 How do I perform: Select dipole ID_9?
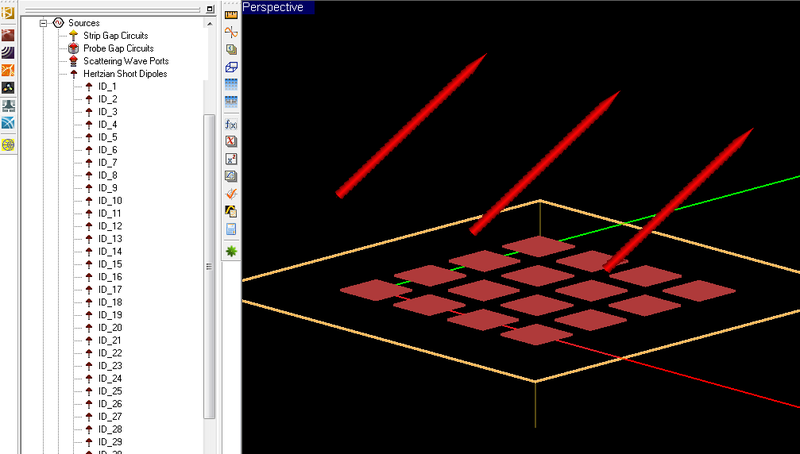(108, 188)
